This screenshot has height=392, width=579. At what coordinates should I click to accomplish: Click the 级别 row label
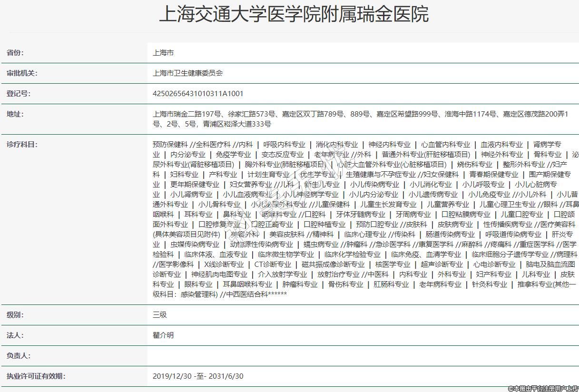[x=15, y=315]
